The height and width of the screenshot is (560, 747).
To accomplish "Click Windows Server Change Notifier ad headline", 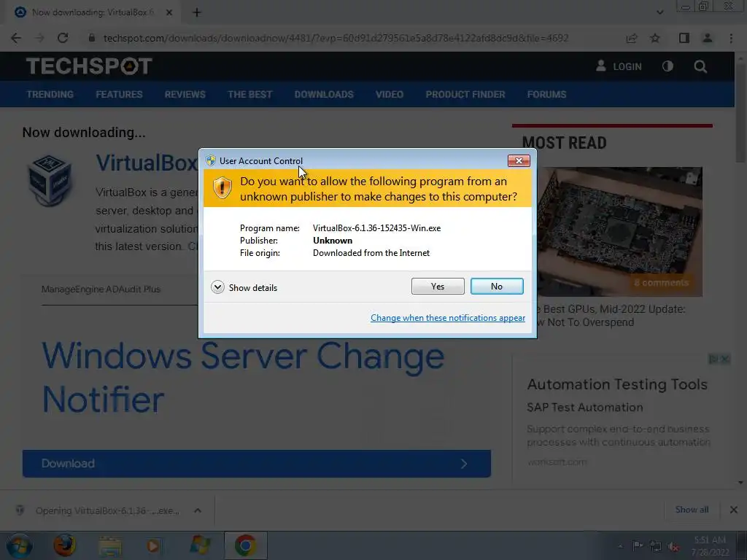I will (243, 377).
